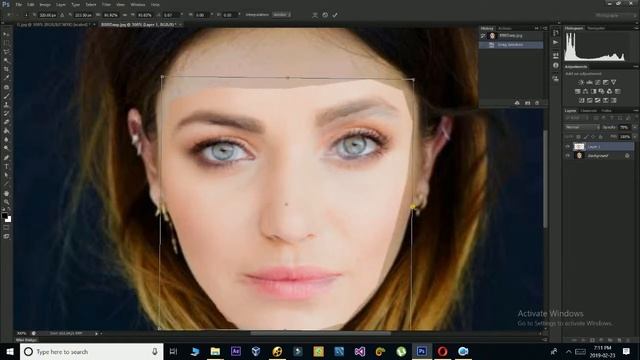Screen dimensions: 640x360
Task: Open the Fill slider dropdown arrow
Action: point(635,137)
